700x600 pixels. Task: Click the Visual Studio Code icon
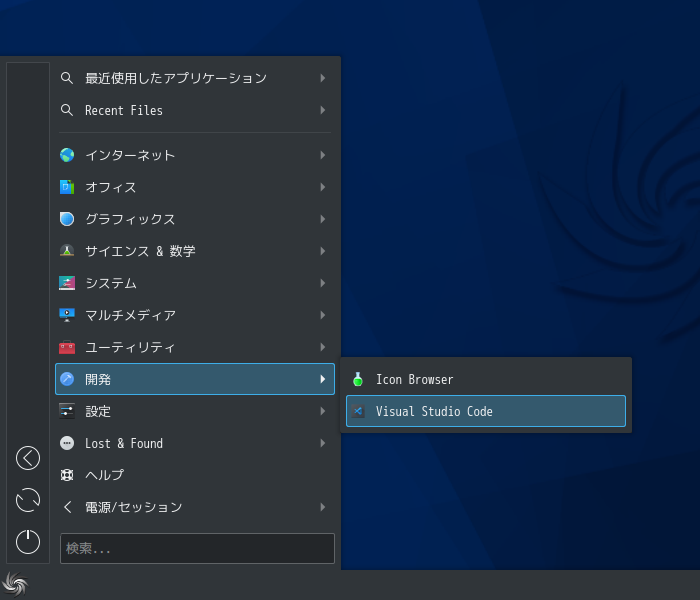pos(358,411)
